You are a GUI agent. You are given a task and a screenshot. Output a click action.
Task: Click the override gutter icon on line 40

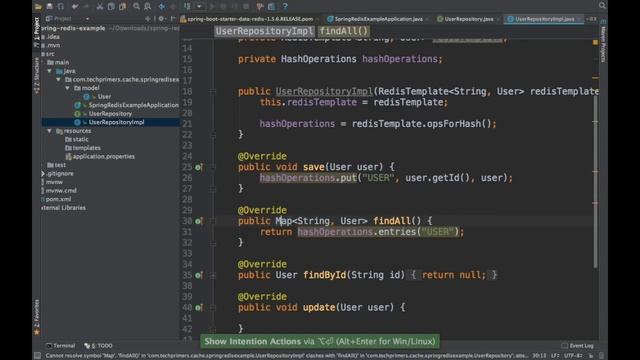(198, 308)
